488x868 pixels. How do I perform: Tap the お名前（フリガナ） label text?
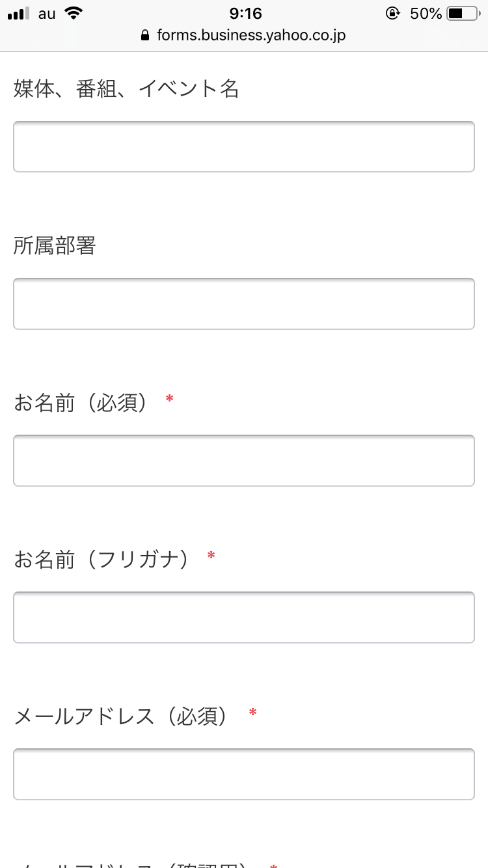pyautogui.click(x=102, y=559)
